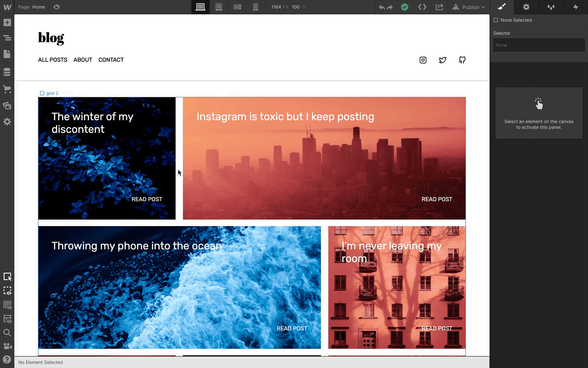588x368 pixels.
Task: Toggle preview mode next to Page: Home
Action: pyautogui.click(x=56, y=7)
